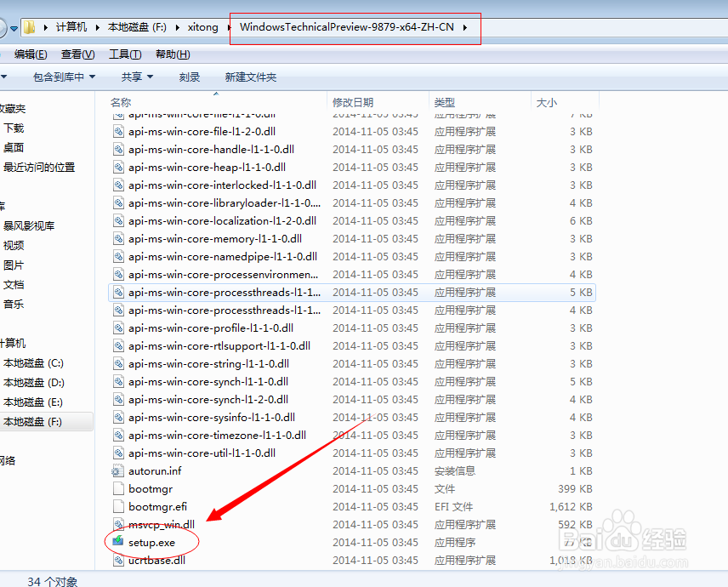Click icon of api-ms-win-core-libraryloader file
The image size is (728, 587).
[x=118, y=203]
